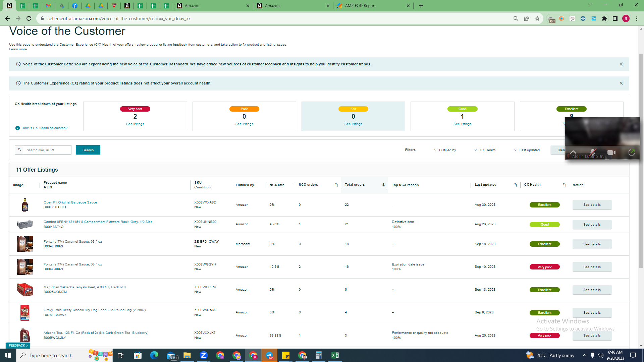Open the Windows notification center
The image size is (644, 362).
pos(633,355)
